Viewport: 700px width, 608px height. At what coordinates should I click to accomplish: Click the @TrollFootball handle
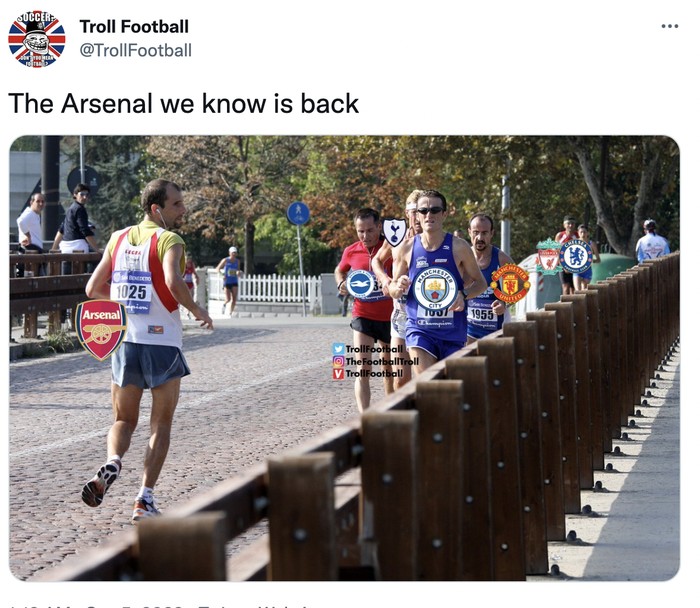tap(135, 49)
